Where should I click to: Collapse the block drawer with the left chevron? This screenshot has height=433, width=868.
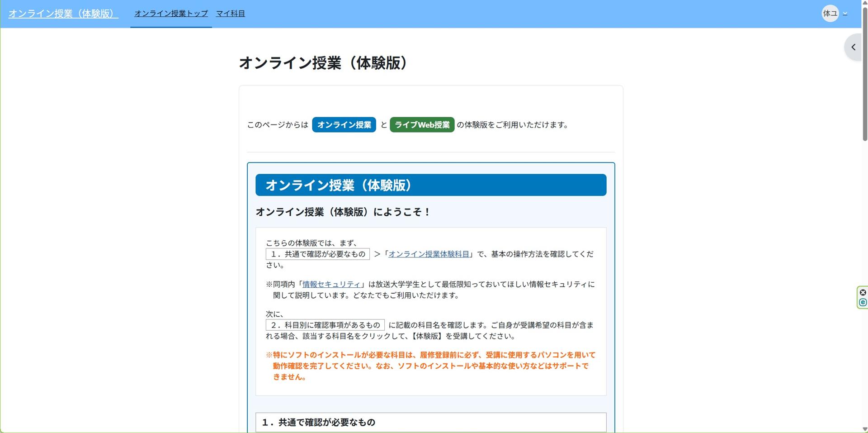pos(854,47)
